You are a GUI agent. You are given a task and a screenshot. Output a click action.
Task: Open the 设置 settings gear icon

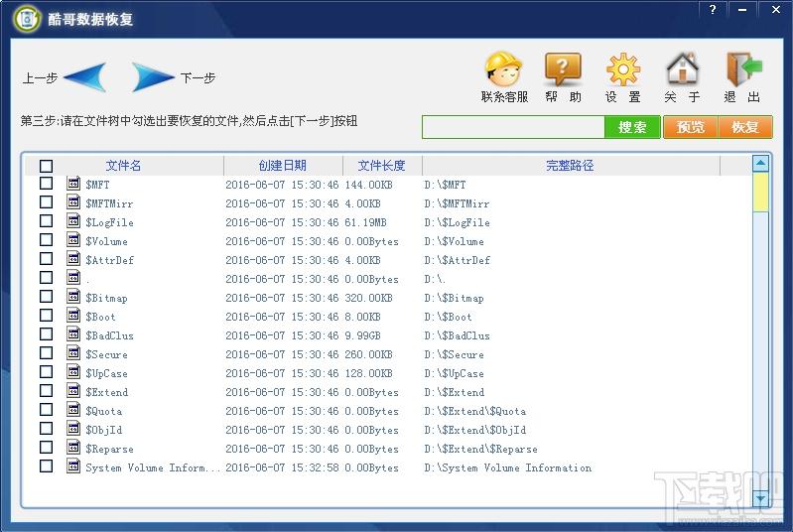[622, 69]
